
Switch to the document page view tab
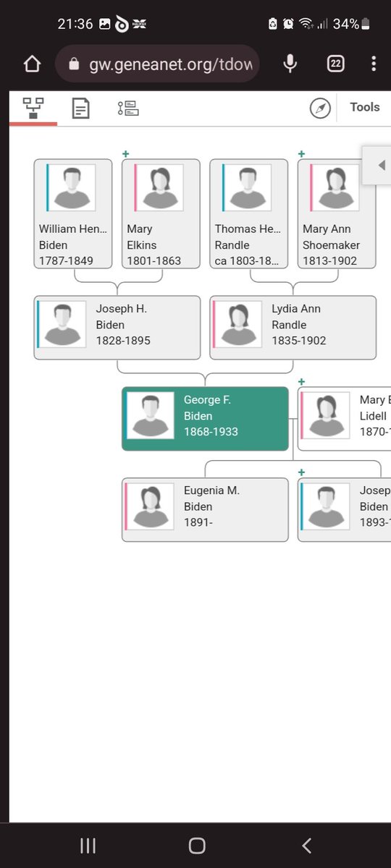pyautogui.click(x=81, y=109)
